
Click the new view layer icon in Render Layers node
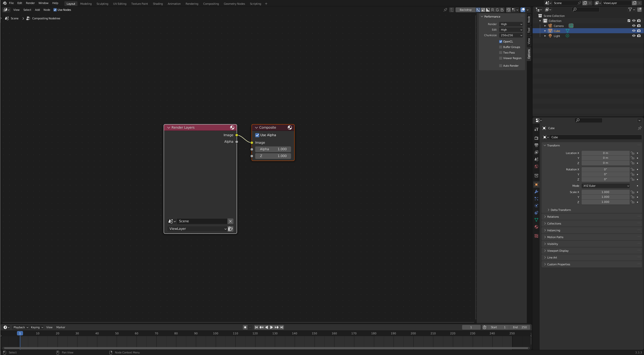point(231,229)
